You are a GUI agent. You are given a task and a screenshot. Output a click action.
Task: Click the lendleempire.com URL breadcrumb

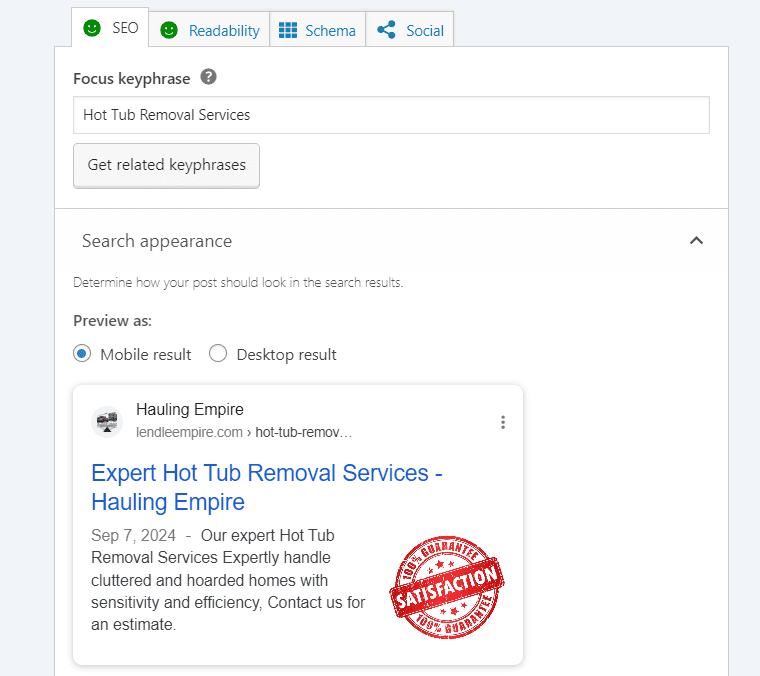(244, 432)
